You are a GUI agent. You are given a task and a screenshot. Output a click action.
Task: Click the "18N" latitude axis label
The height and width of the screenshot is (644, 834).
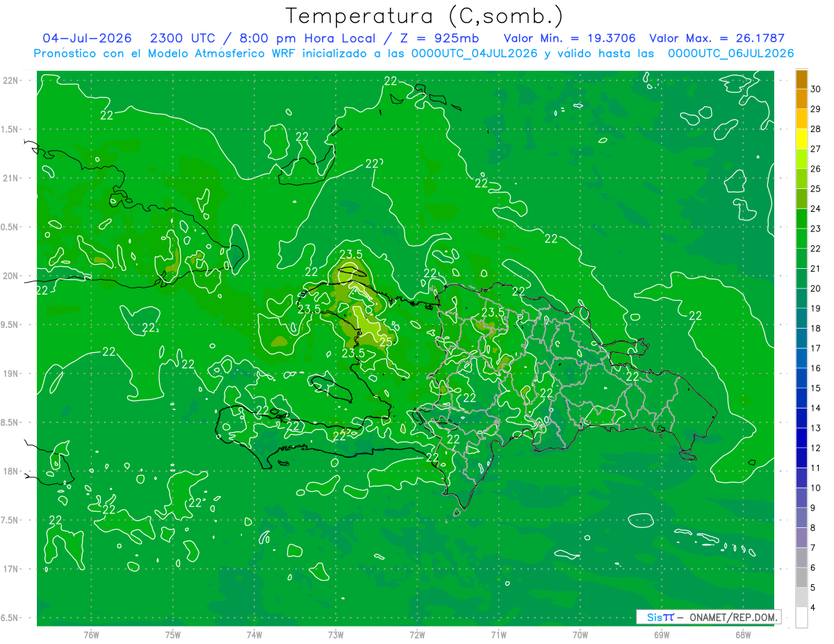[x=12, y=471]
